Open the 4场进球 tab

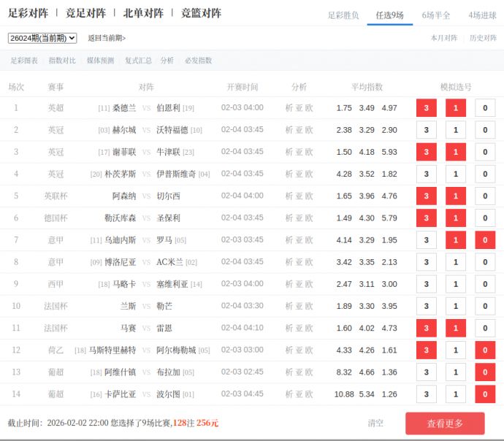click(482, 15)
